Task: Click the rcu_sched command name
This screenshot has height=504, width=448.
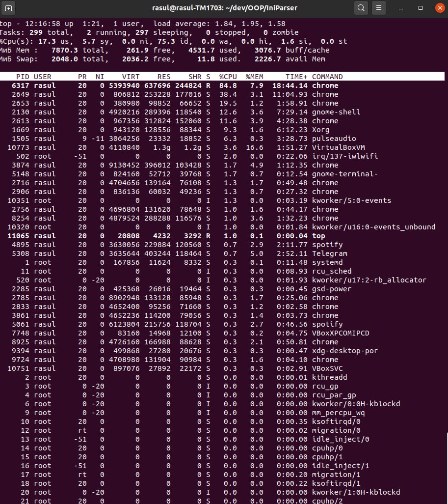Action: [332, 271]
